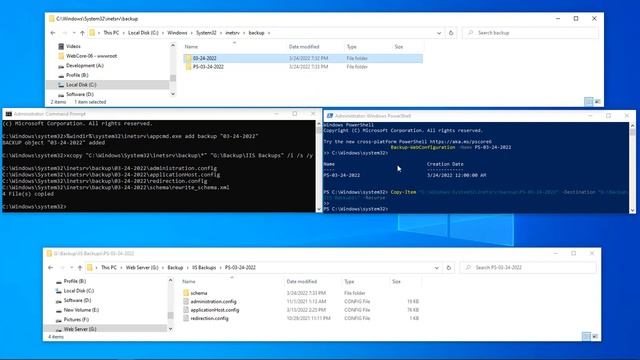The image size is (640, 360).
Task: Select Videos in backup window sidebar
Action: coord(73,46)
